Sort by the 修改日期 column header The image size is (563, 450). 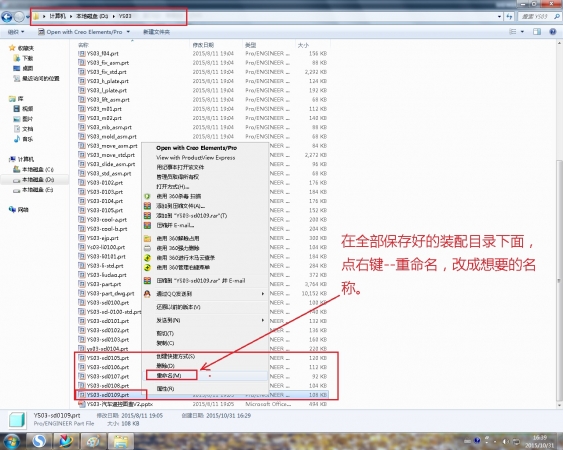coord(203,45)
